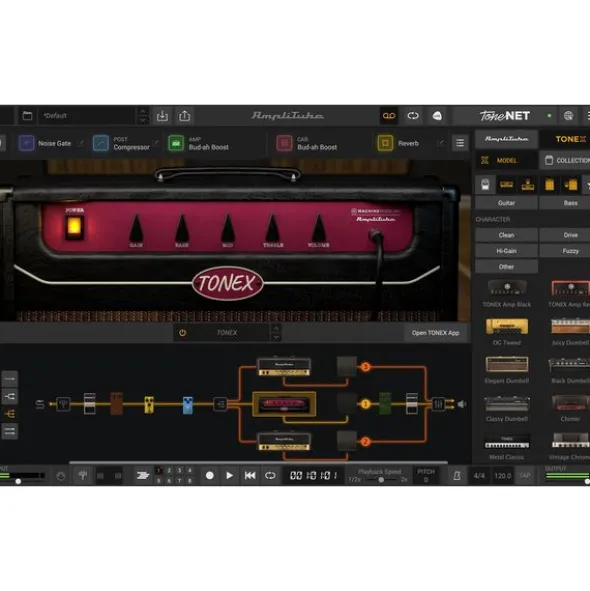Toggle the Clean character filter
Image resolution: width=590 pixels, height=591 pixels.
click(x=506, y=235)
